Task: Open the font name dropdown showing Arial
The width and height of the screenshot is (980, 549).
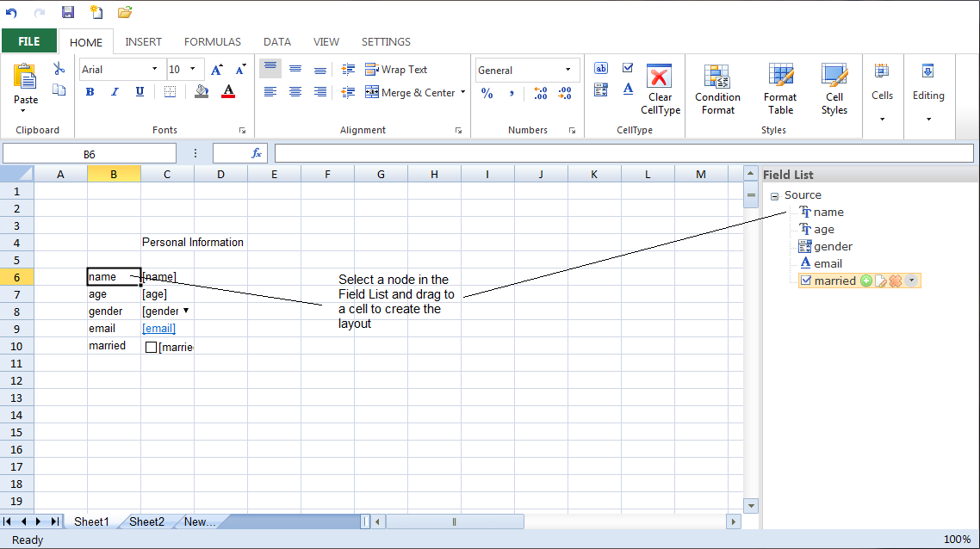Action: coord(155,70)
